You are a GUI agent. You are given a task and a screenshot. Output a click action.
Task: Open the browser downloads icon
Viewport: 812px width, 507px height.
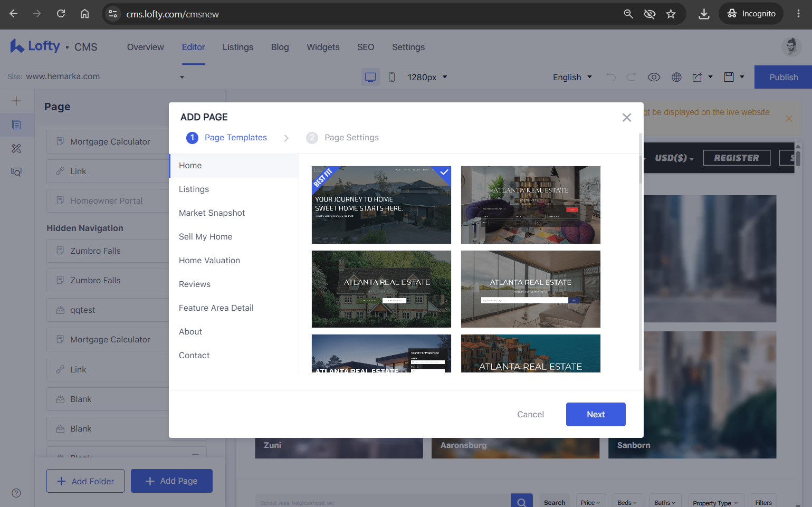[x=704, y=14]
